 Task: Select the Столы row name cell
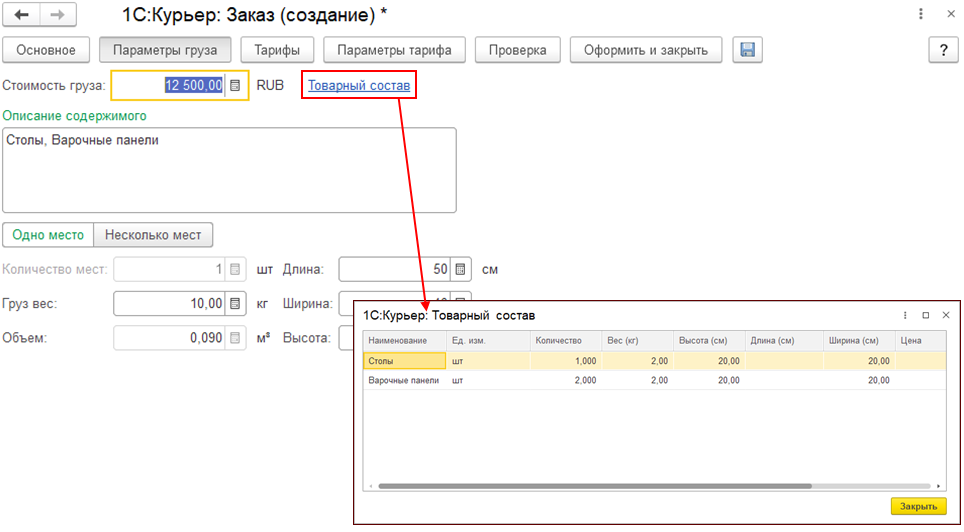pyautogui.click(x=405, y=361)
